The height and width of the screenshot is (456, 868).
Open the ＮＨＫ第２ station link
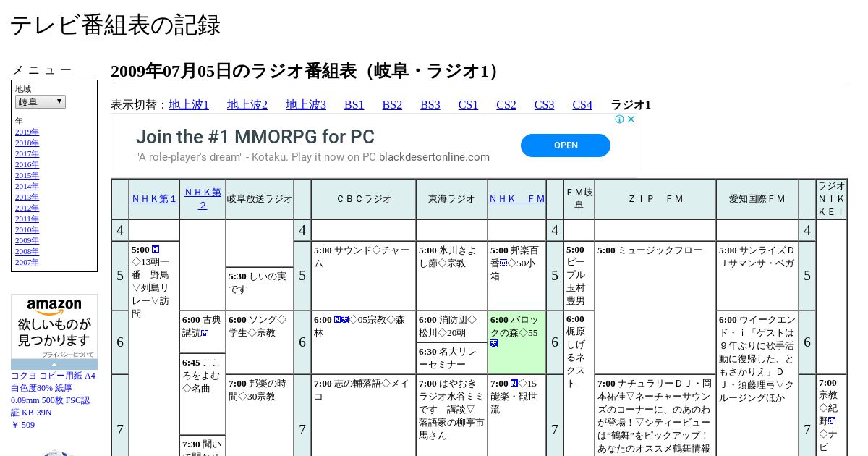(x=203, y=199)
